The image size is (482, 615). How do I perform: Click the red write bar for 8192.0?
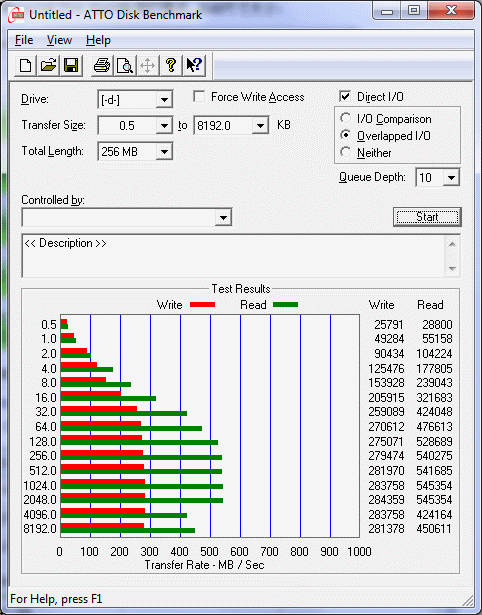[103, 526]
